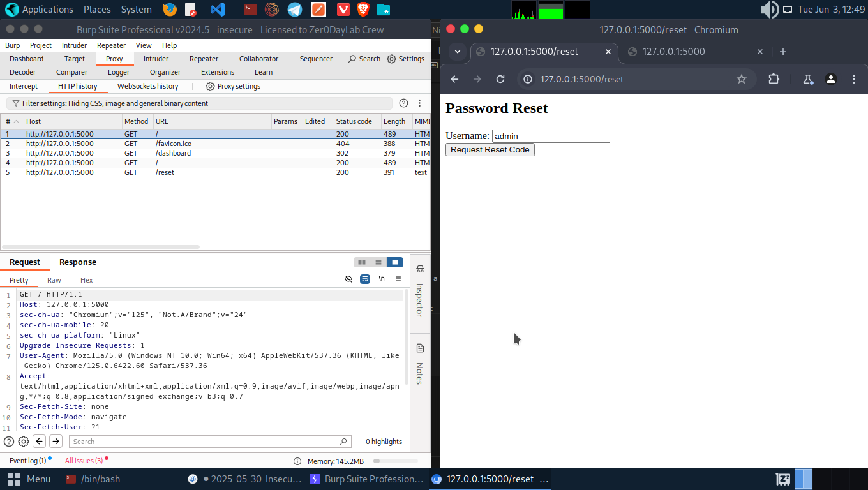Image resolution: width=868 pixels, height=490 pixels.
Task: Open Chromium profile avatar
Action: [831, 79]
